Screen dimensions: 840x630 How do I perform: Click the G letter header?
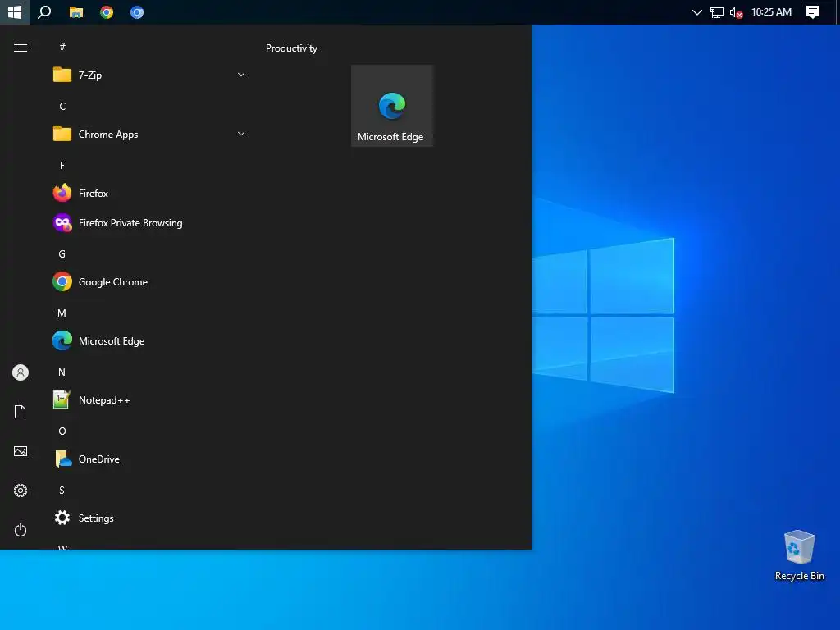point(62,254)
